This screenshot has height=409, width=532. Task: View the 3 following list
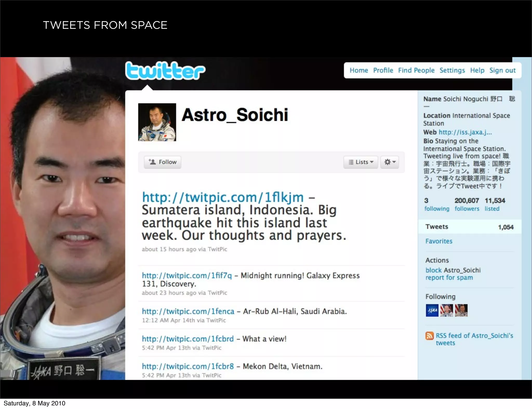437,204
